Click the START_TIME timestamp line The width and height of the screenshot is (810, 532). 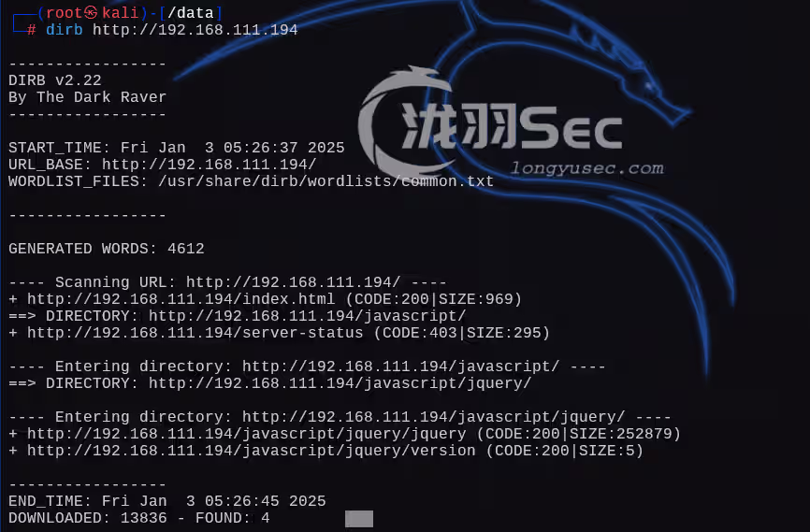point(177,149)
